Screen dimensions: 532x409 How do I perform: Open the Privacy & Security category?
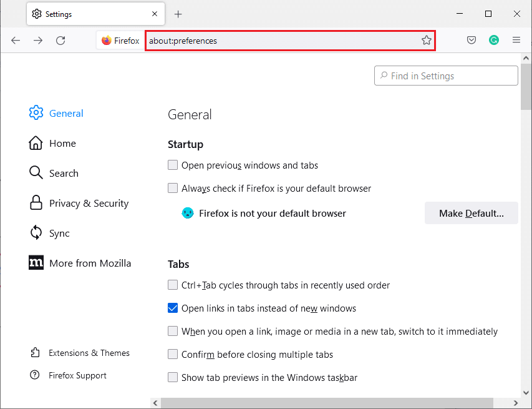[89, 203]
